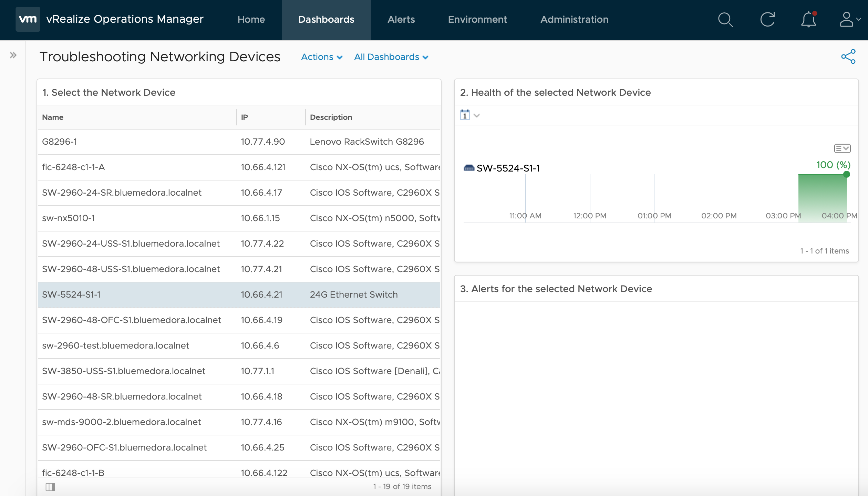868x496 pixels.
Task: Expand the Actions dropdown menu
Action: [321, 56]
